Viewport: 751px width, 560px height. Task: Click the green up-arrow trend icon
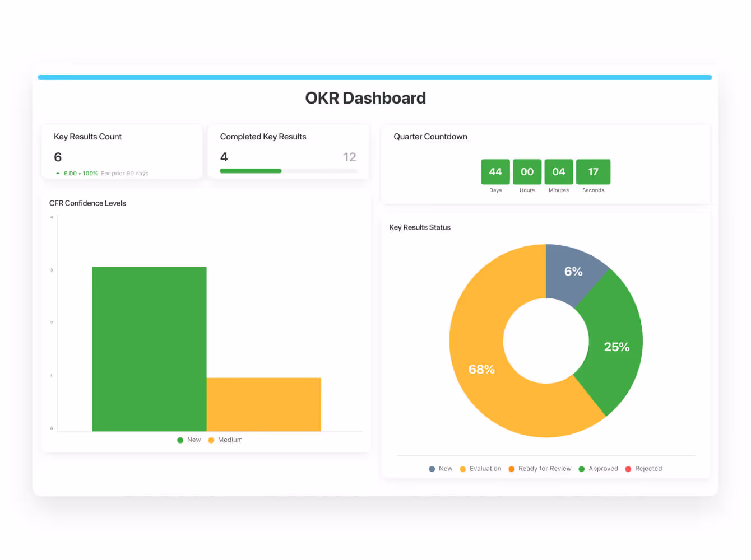tap(58, 174)
